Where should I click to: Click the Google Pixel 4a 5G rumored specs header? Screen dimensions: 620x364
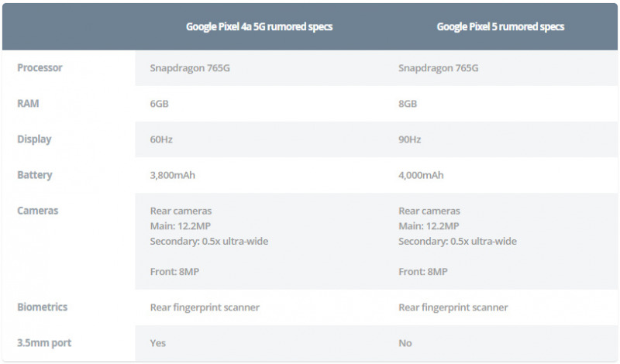(259, 26)
